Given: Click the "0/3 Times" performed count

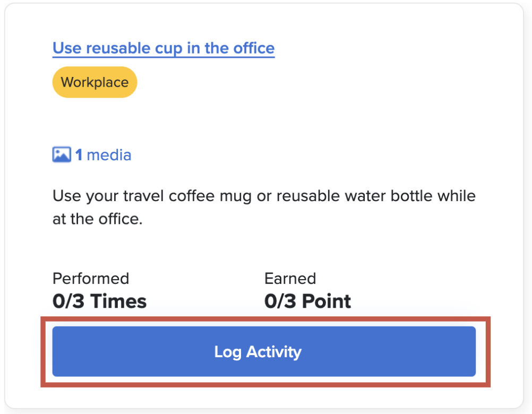Looking at the screenshot, I should (99, 301).
